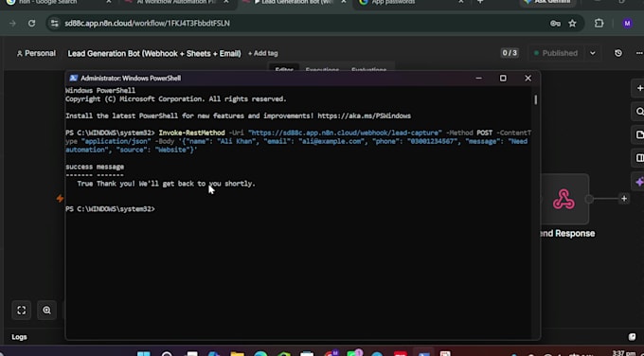This screenshot has width=644, height=356.
Task: Open the AI assistant sparkle icon
Action: [x=639, y=182]
